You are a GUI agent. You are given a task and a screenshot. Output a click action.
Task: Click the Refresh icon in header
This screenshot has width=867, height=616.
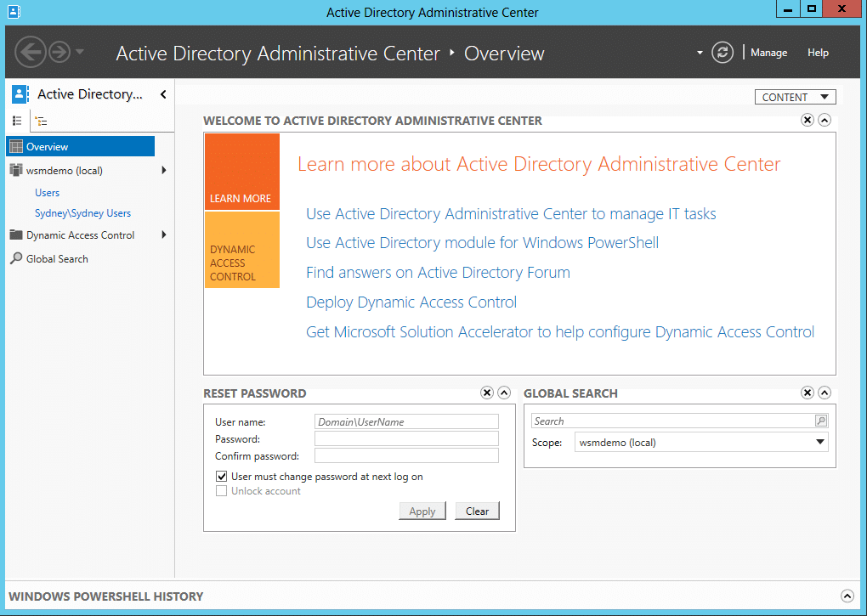coord(722,53)
